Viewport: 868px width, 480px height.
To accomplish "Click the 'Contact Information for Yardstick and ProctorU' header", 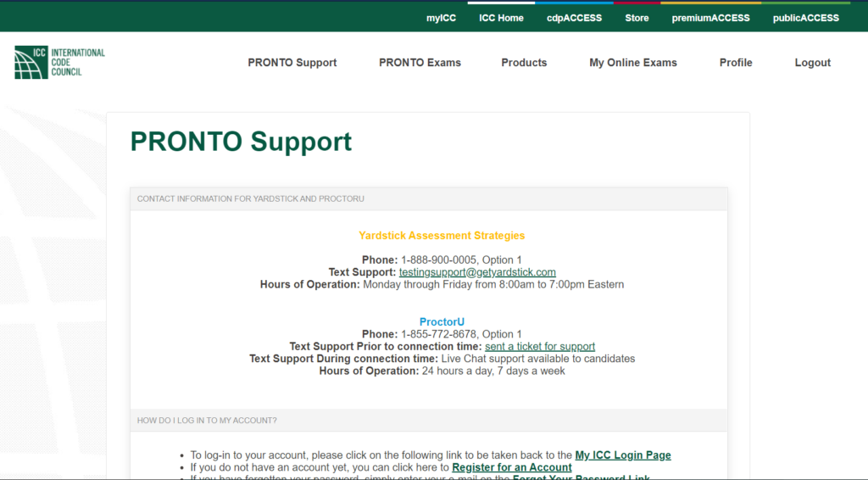I will coord(429,198).
